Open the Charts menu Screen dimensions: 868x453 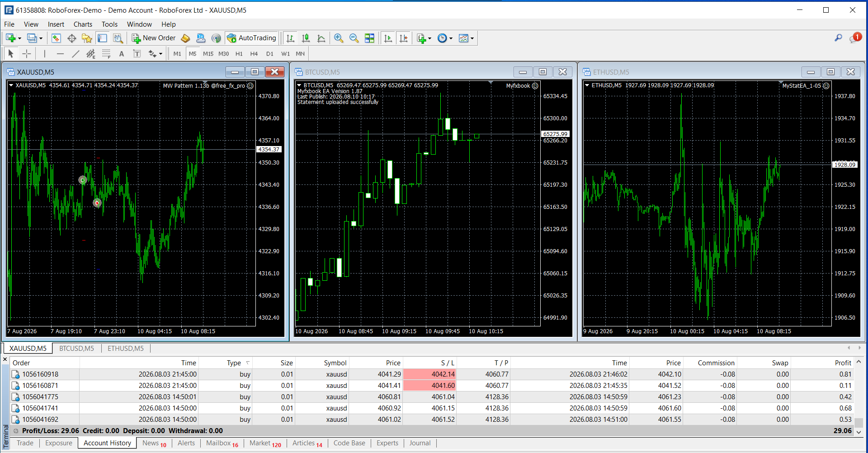83,24
